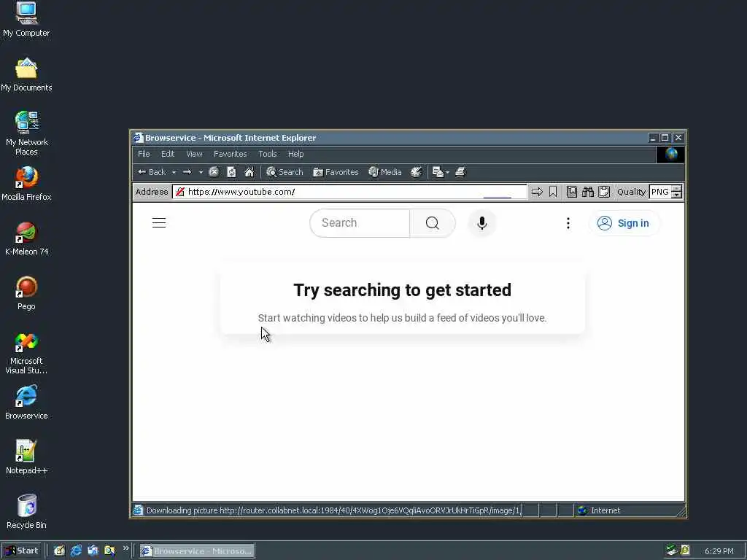The height and width of the screenshot is (560, 747).
Task: Increase Quality with the up spinner arrow
Action: [x=676, y=189]
